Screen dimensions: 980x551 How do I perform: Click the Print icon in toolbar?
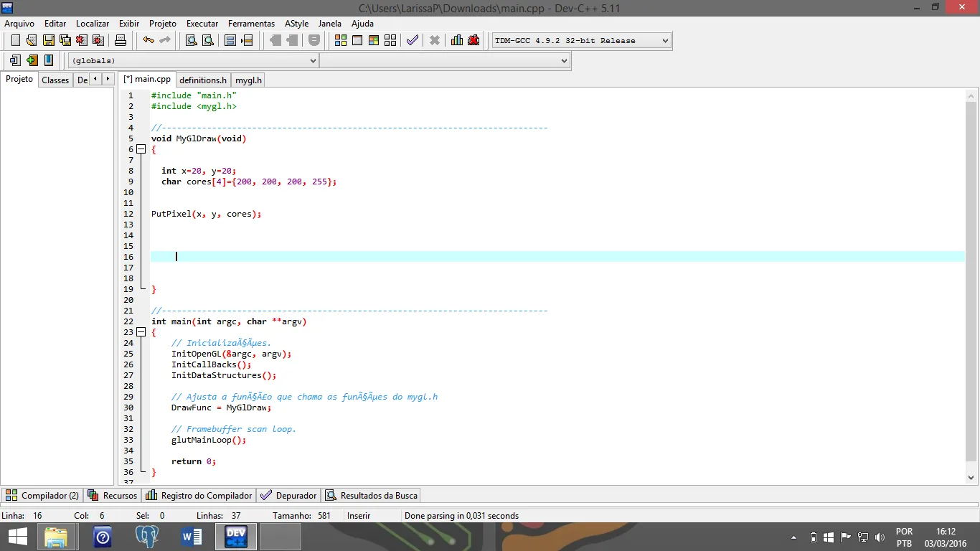click(x=121, y=40)
